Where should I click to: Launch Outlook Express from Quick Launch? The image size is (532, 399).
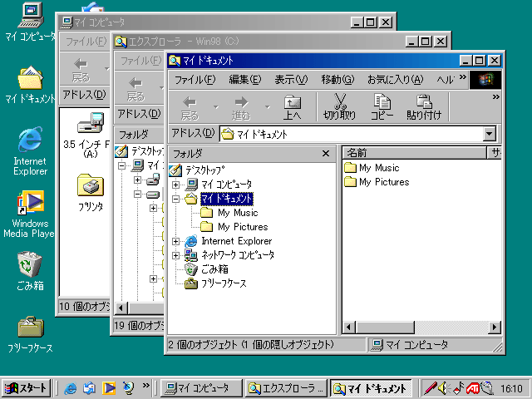[89, 388]
